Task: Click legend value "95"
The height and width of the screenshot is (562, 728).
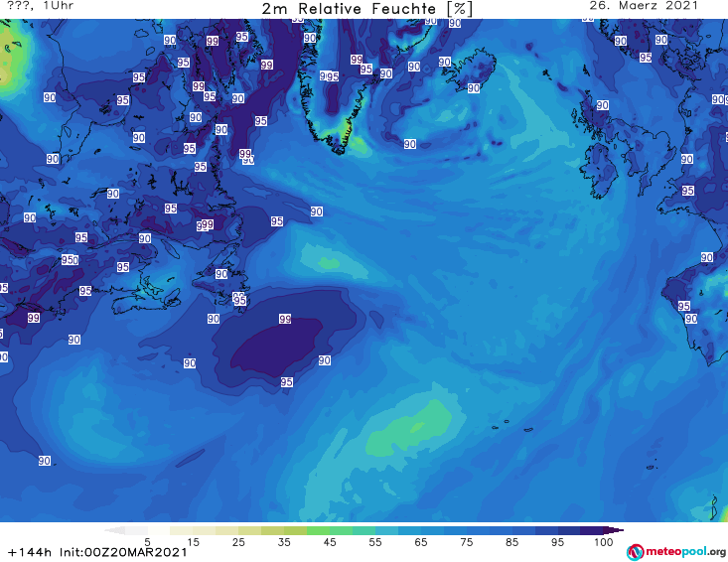Action: [x=557, y=541]
